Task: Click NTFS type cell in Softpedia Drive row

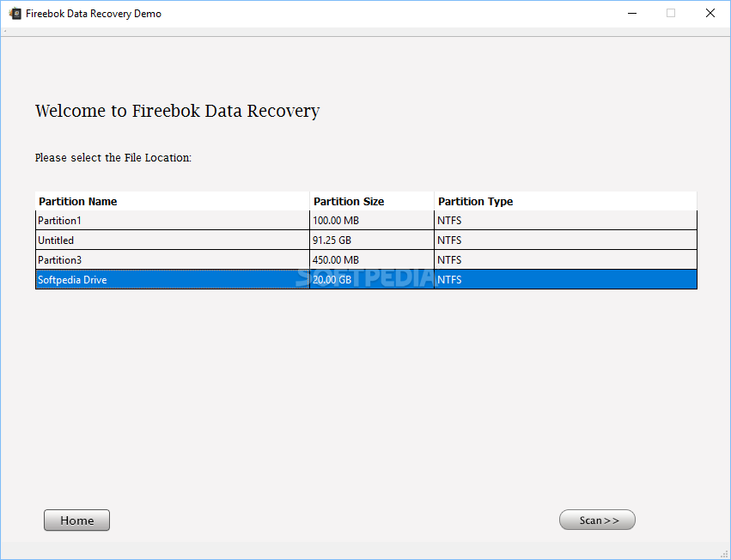Action: point(565,279)
